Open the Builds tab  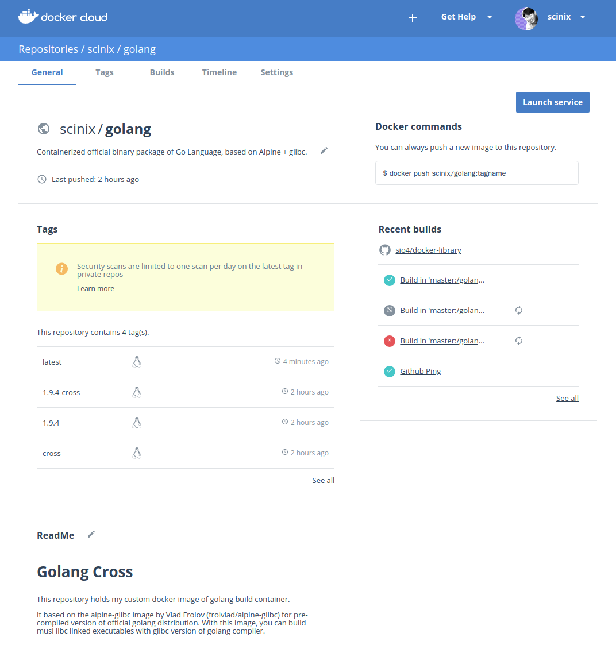tap(162, 72)
